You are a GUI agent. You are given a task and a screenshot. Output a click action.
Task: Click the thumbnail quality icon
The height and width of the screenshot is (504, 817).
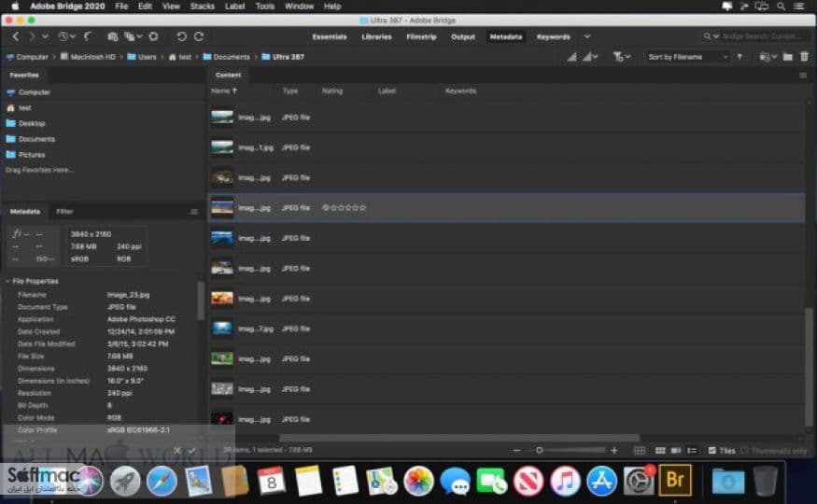(x=572, y=57)
